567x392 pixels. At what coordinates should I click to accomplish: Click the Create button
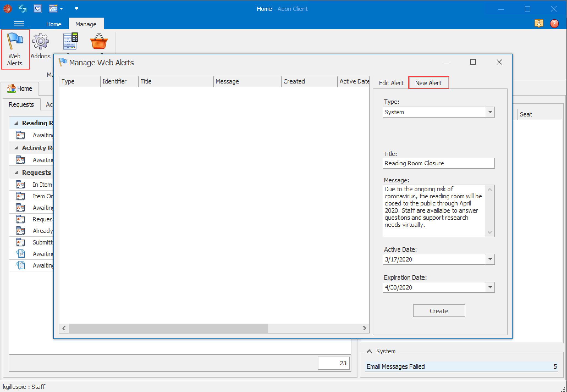click(x=439, y=311)
